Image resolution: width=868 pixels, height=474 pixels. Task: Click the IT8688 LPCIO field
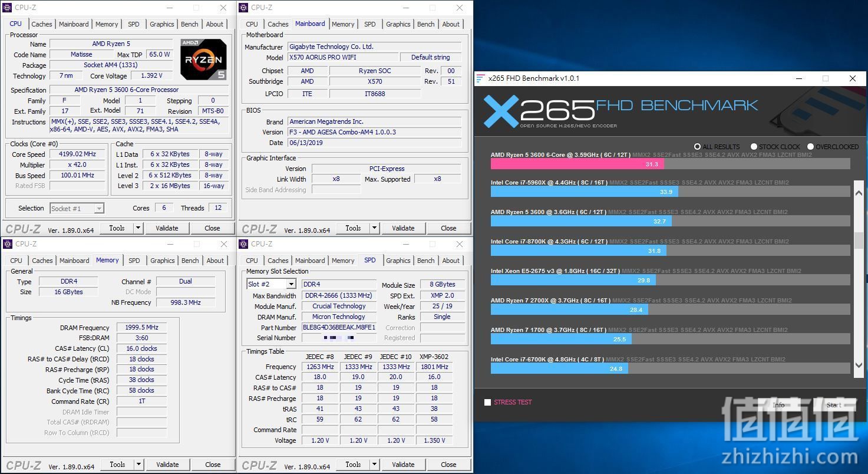click(x=375, y=93)
